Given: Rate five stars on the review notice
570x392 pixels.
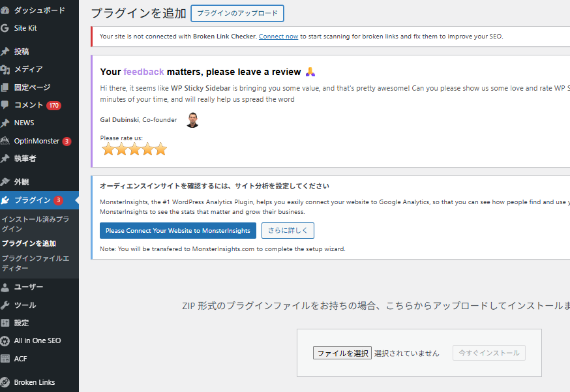Looking at the screenshot, I should (160, 149).
